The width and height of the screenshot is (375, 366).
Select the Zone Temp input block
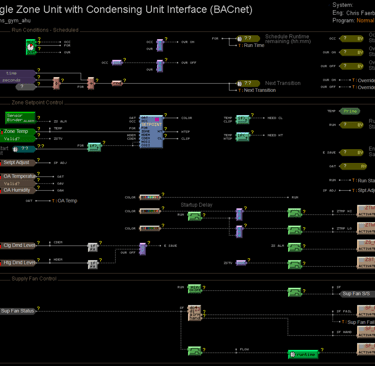[17, 132]
